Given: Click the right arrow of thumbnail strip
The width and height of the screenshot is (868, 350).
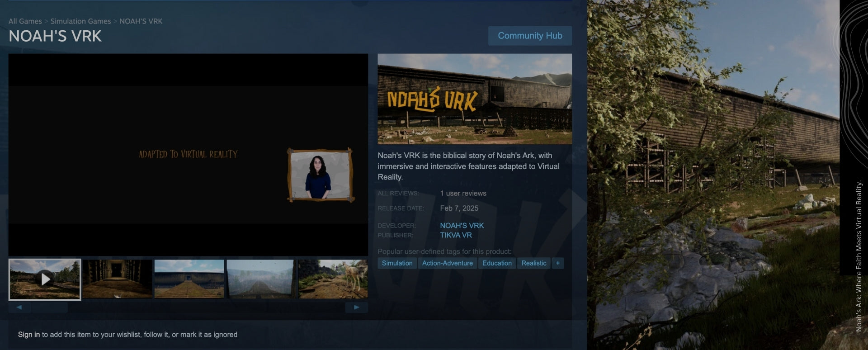Looking at the screenshot, I should 356,307.
